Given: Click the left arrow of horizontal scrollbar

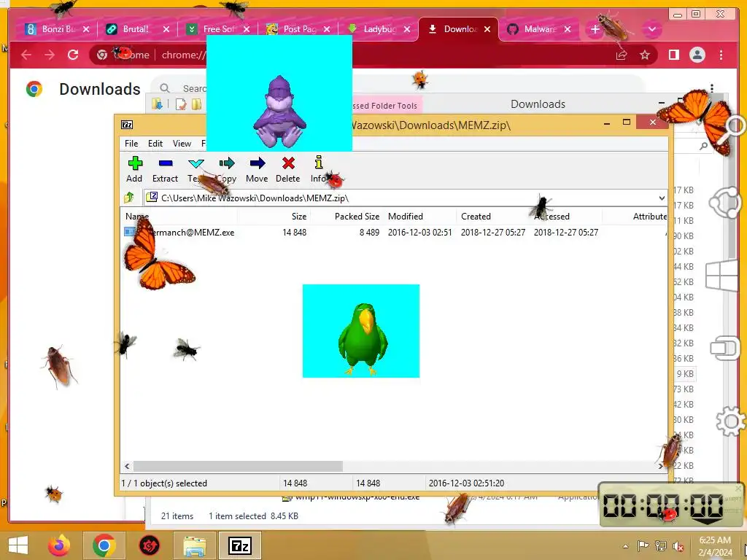Looking at the screenshot, I should pos(127,466).
